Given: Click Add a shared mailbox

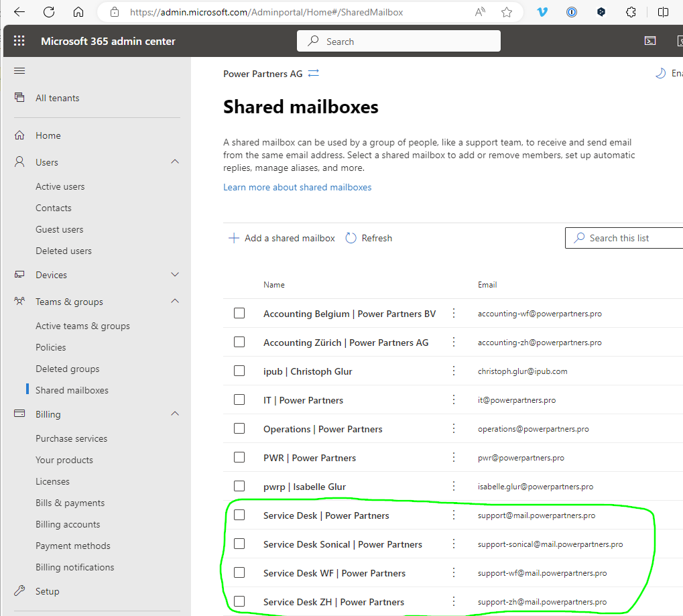Looking at the screenshot, I should [282, 238].
